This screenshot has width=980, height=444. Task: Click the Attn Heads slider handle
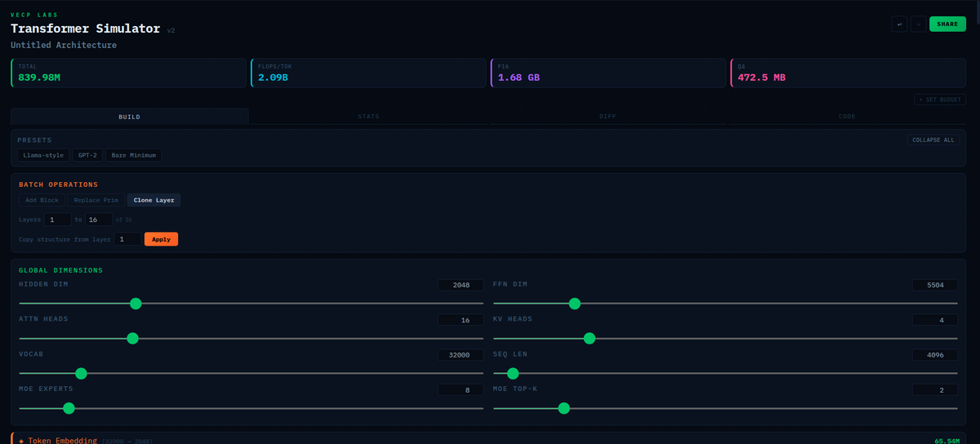coord(132,338)
